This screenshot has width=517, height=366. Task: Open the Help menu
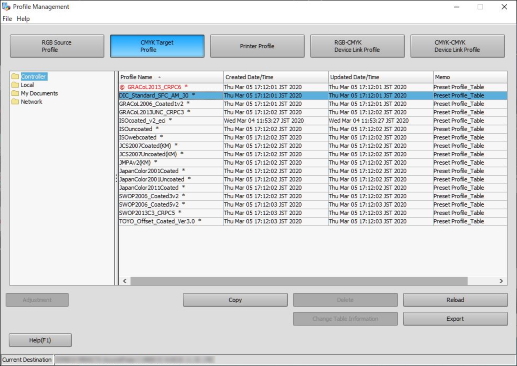pyautogui.click(x=23, y=19)
